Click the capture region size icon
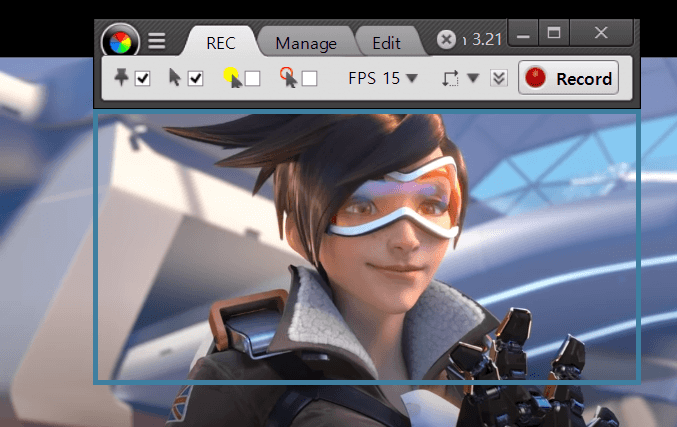Image resolution: width=677 pixels, height=427 pixels. 450,78
